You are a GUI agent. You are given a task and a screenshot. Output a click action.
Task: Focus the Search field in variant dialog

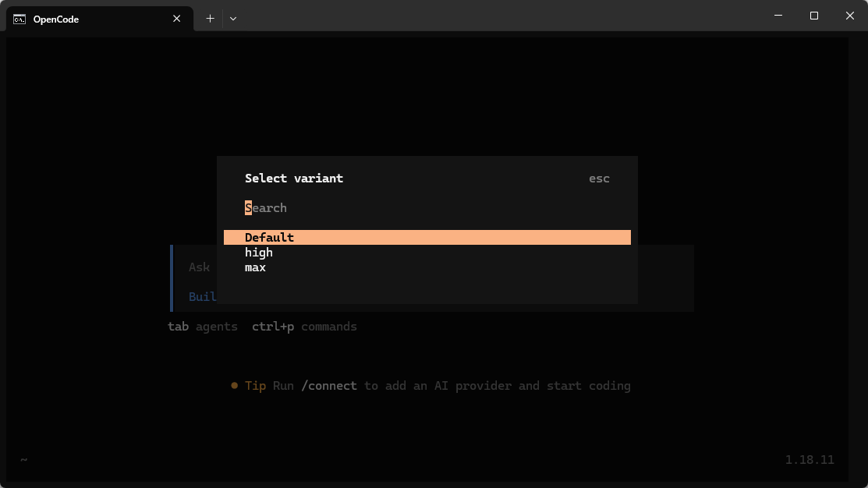pos(427,208)
